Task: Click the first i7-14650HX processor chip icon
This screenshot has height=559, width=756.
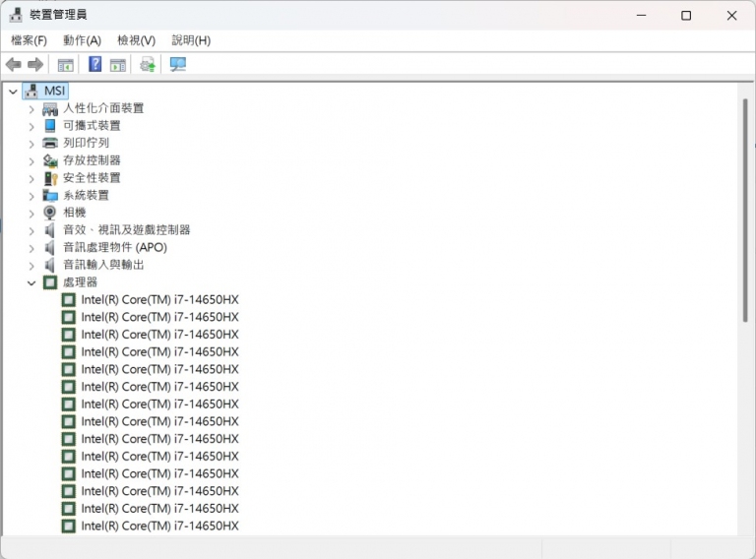Action: click(69, 300)
